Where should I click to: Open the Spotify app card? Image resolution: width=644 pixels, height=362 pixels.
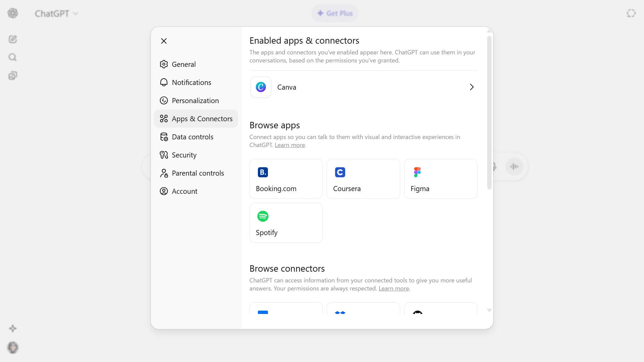point(286,223)
